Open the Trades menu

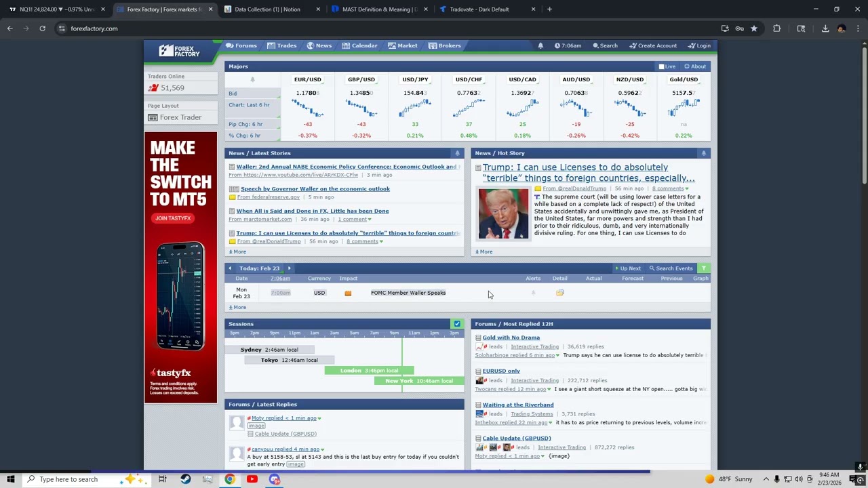[281, 45]
